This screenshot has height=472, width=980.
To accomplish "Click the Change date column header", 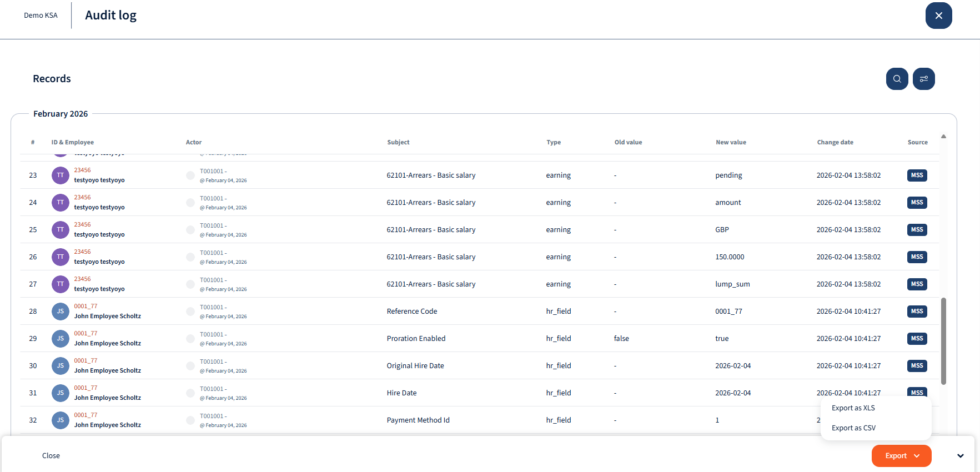I will tap(835, 143).
